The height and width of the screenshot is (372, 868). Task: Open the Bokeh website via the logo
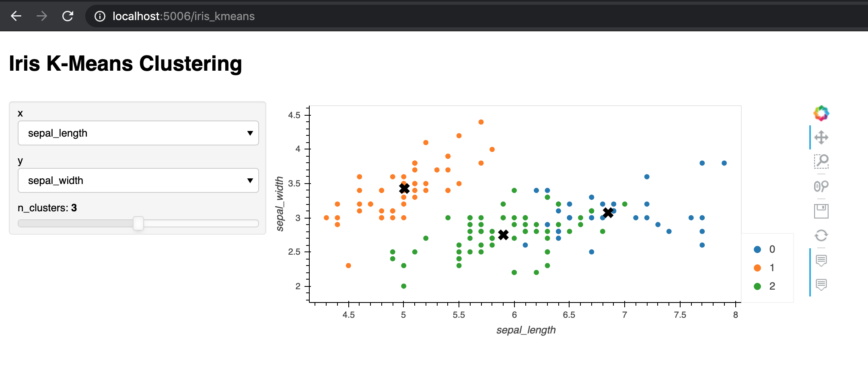pos(821,113)
